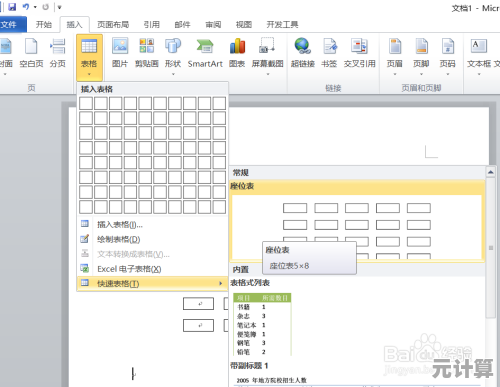This screenshot has height=387, width=500.
Task: Click the gallery scroll up arrow
Action: (x=490, y=172)
